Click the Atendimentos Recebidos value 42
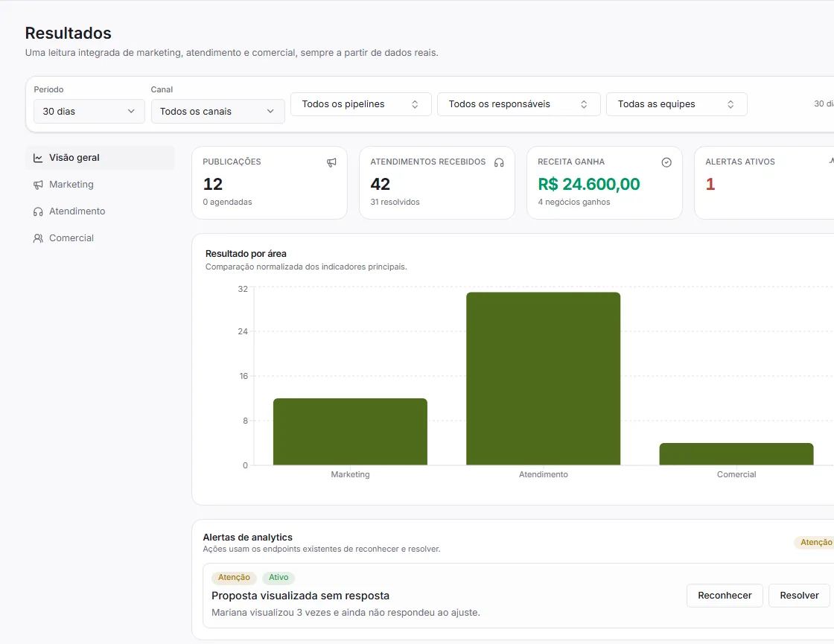834x644 pixels. [381, 184]
